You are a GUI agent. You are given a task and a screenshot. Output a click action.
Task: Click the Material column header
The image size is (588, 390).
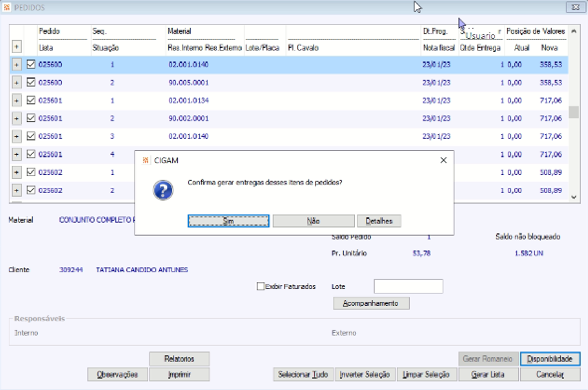179,32
